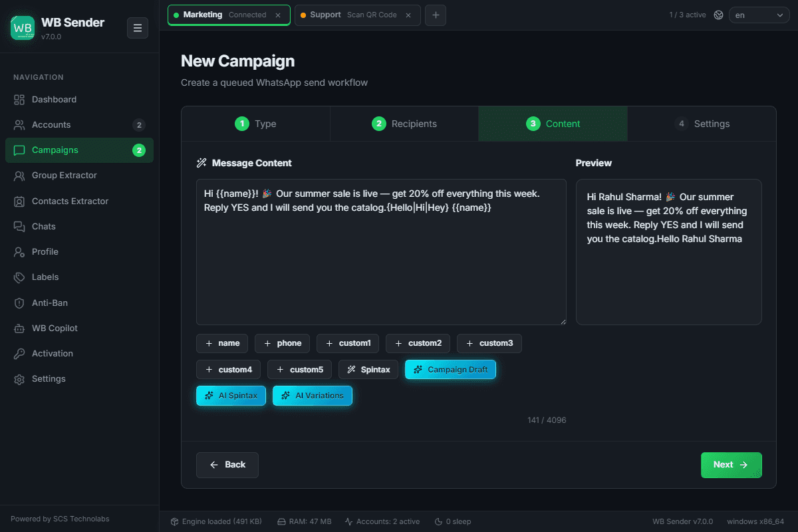Go Back to previous step
Viewport: 798px width, 532px height.
227,465
